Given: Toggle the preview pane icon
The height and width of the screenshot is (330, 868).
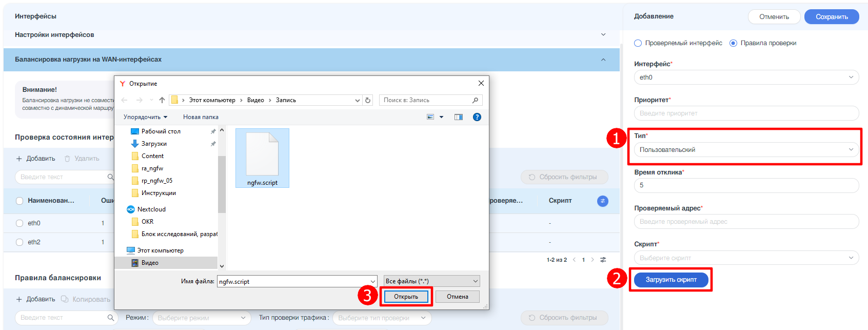Looking at the screenshot, I should (459, 117).
